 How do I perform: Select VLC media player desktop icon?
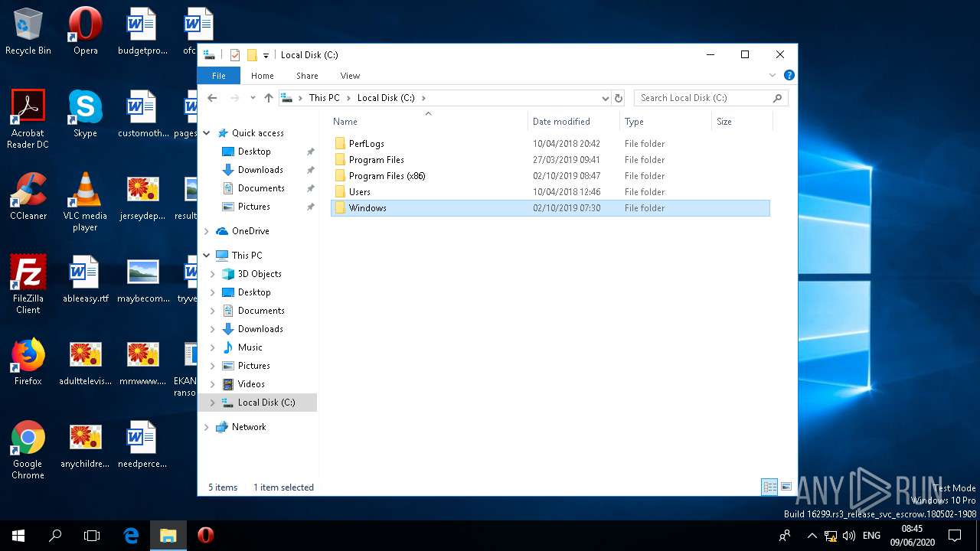pyautogui.click(x=85, y=202)
